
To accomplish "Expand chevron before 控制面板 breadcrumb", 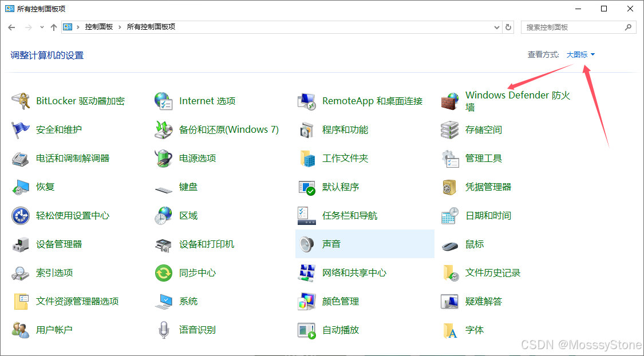I will point(78,27).
